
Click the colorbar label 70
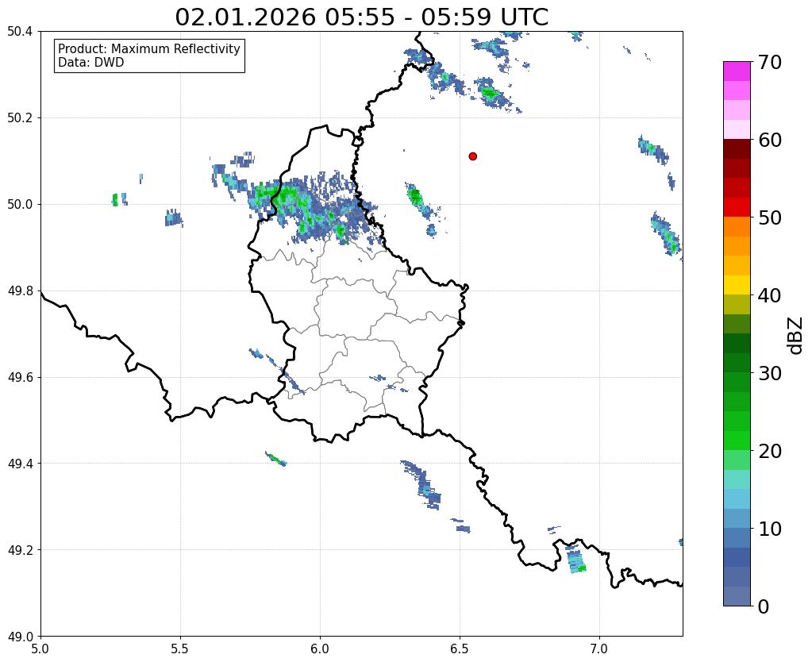[770, 62]
